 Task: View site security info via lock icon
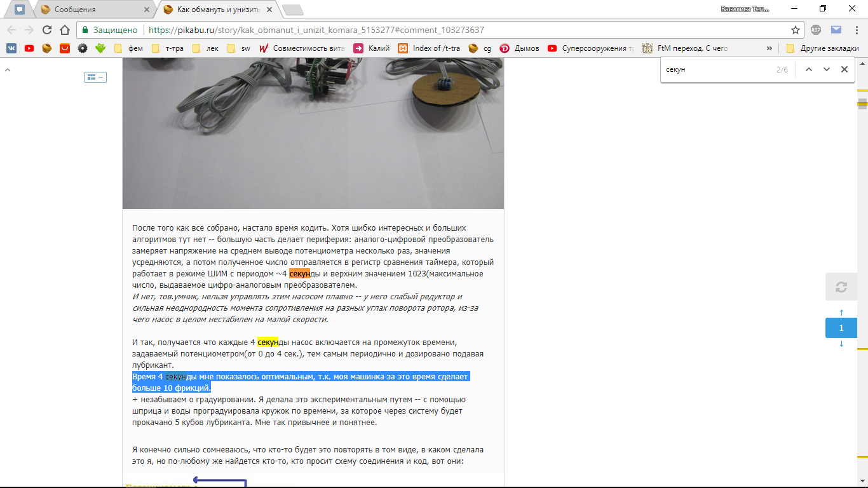(85, 30)
